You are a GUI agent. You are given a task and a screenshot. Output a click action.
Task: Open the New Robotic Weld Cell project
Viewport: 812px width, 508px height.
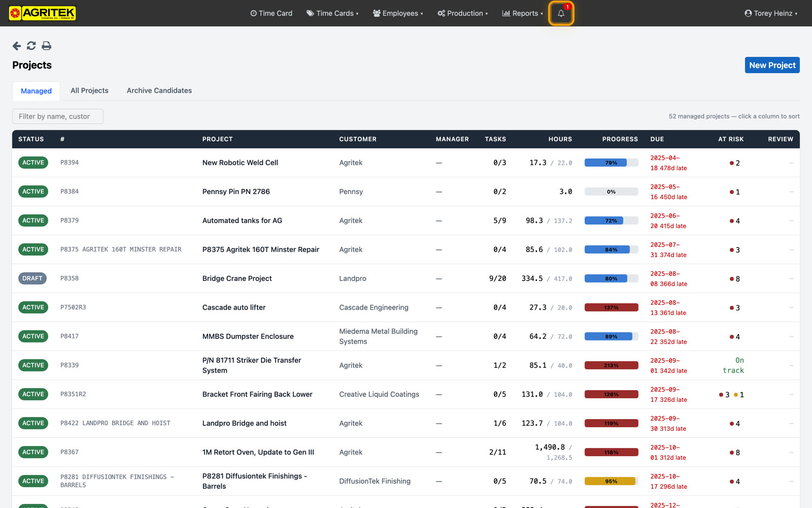[240, 163]
